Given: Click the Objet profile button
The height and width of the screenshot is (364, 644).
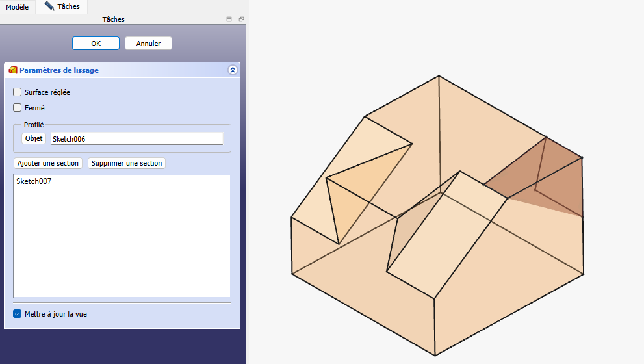Looking at the screenshot, I should tap(34, 138).
